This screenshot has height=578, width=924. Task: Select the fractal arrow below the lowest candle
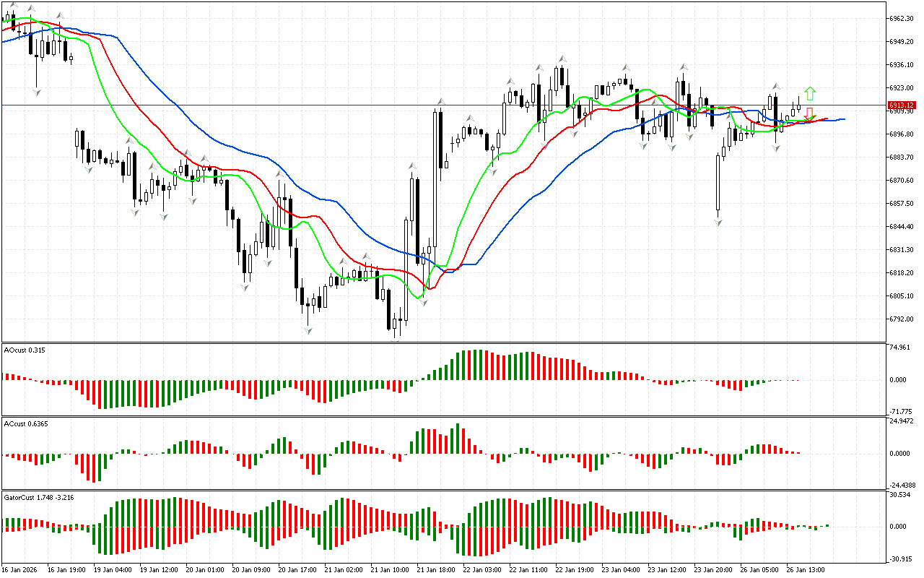pos(395,338)
